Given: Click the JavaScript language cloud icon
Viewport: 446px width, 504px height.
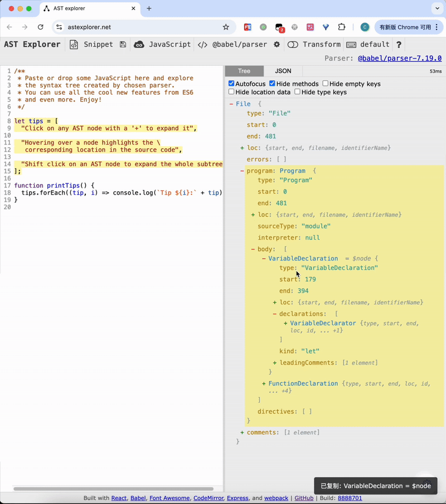Looking at the screenshot, I should pyautogui.click(x=139, y=45).
